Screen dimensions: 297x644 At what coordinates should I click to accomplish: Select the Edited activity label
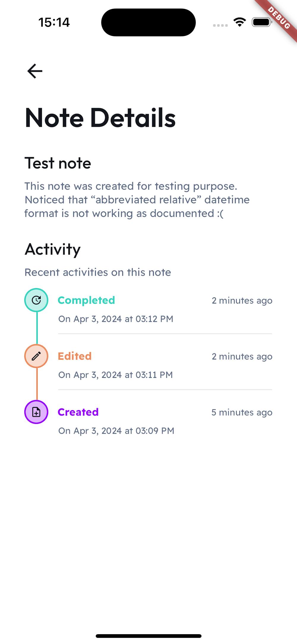(75, 356)
